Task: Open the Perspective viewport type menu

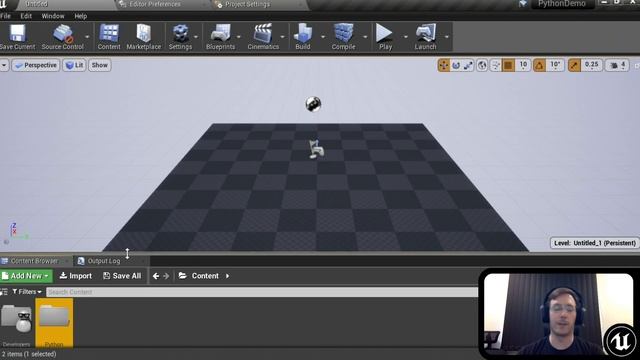Action: click(36, 65)
